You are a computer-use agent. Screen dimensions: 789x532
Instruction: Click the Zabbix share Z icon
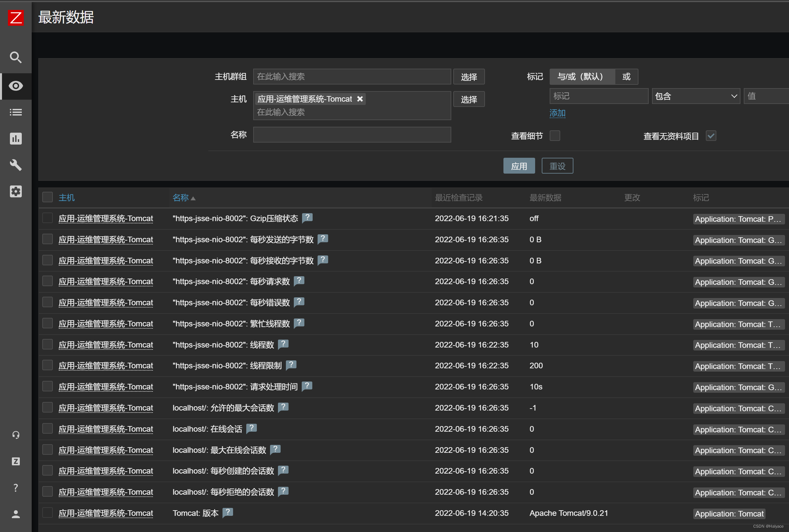16,461
